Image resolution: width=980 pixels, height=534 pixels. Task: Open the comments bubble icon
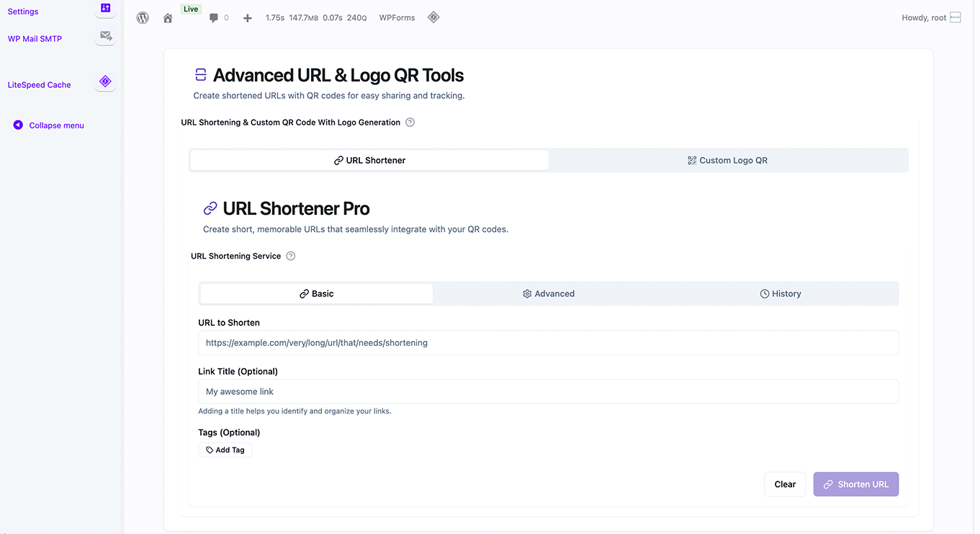click(214, 18)
